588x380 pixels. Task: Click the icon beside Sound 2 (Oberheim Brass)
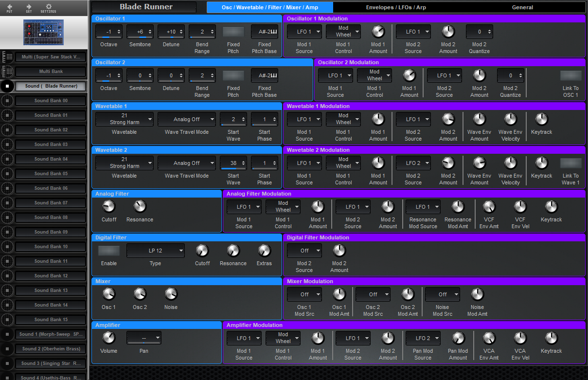6,349
